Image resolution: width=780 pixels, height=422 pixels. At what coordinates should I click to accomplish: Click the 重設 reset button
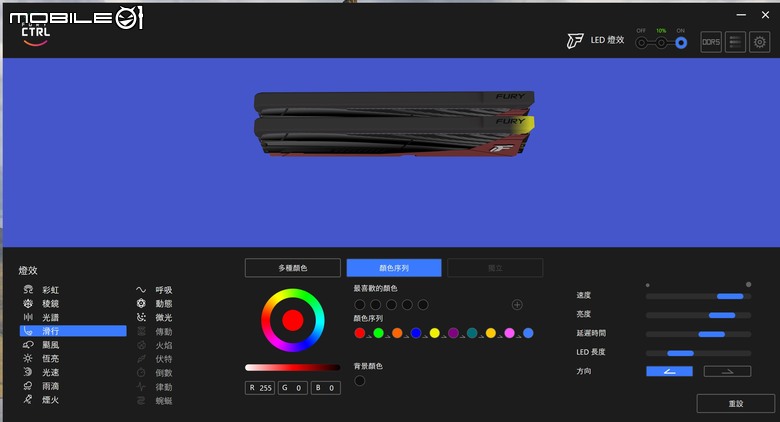click(x=736, y=404)
